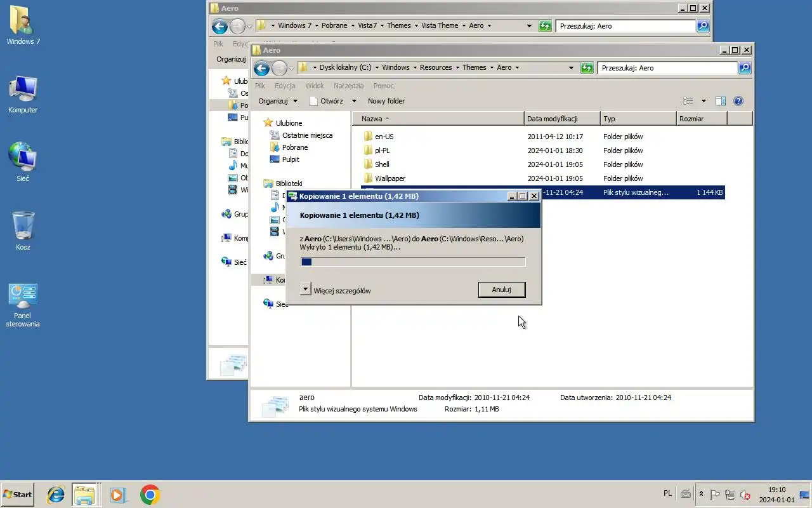Sort by the Data modyfikacji column header
The width and height of the screenshot is (812, 508).
pos(562,119)
